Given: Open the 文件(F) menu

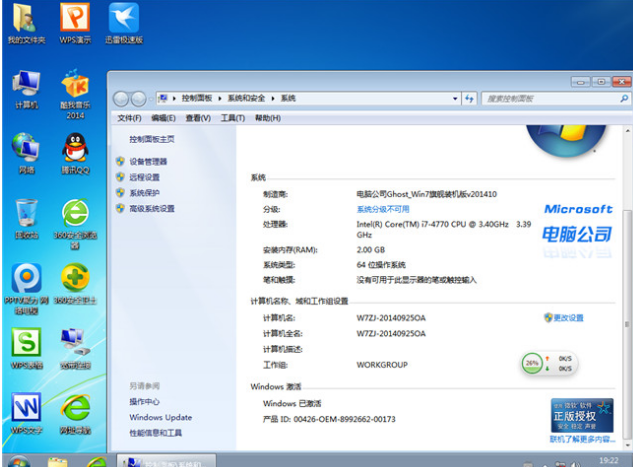Looking at the screenshot, I should pyautogui.click(x=129, y=118).
